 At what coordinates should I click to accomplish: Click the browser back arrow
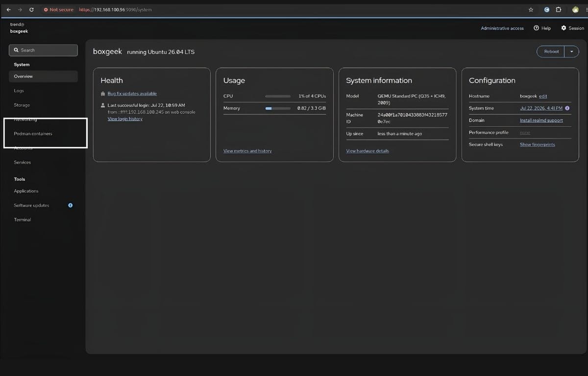pos(9,9)
